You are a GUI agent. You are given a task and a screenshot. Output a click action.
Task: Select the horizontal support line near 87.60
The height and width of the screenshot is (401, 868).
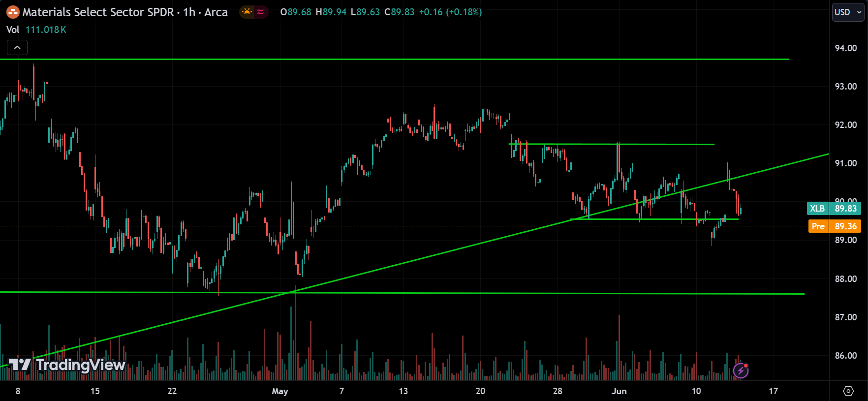[401, 293]
